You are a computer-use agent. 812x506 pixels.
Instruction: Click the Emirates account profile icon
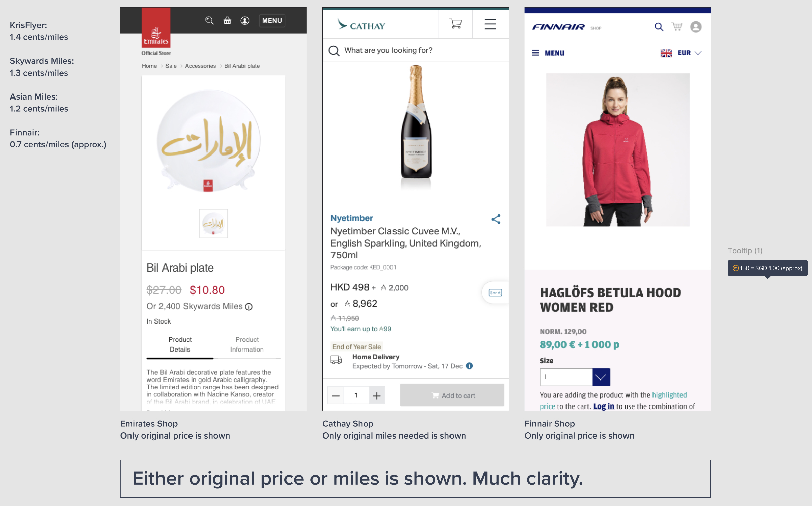(x=245, y=21)
